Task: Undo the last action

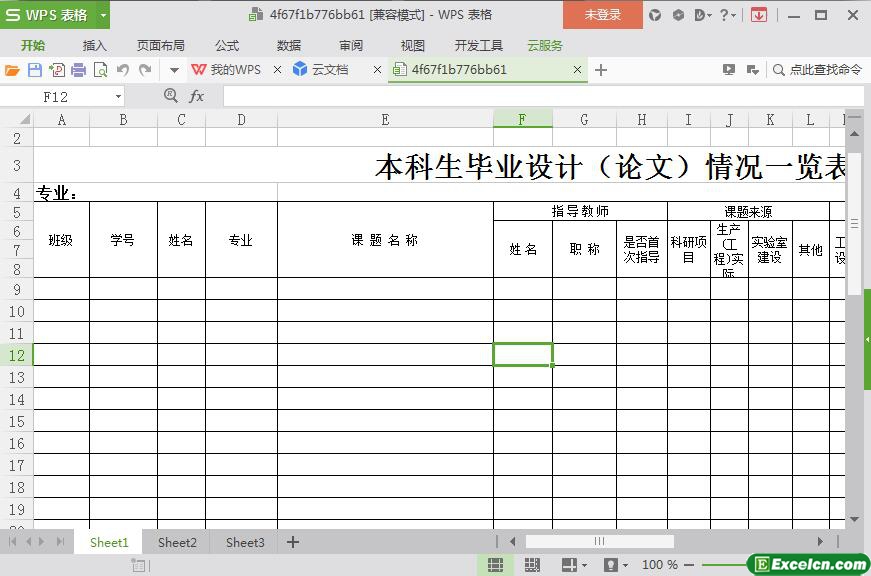Action: tap(123, 70)
